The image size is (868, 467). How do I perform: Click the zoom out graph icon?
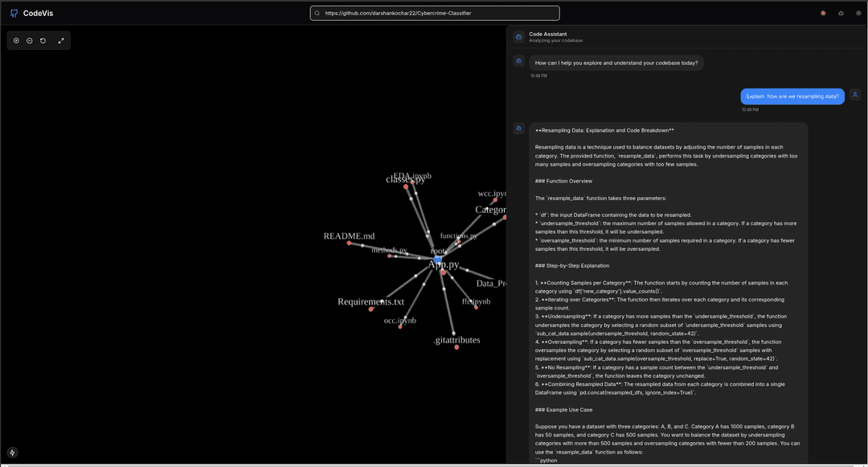click(x=30, y=40)
